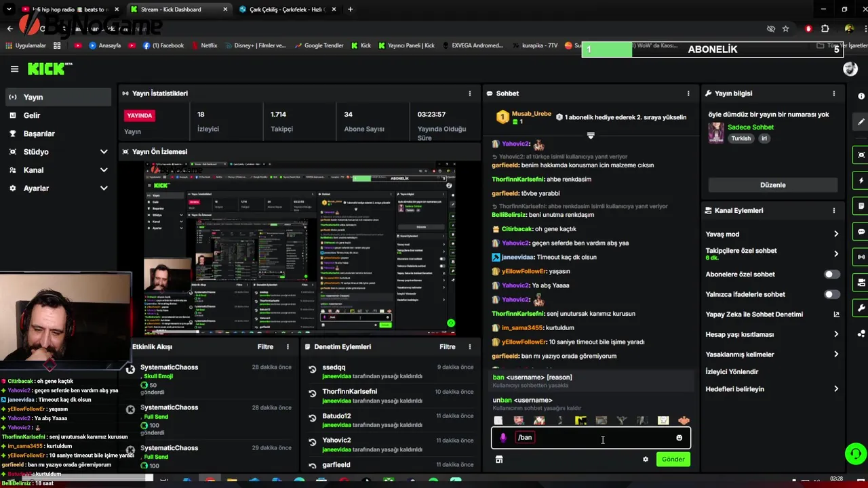Switch to lofi hip hop radio tab

pos(70,9)
